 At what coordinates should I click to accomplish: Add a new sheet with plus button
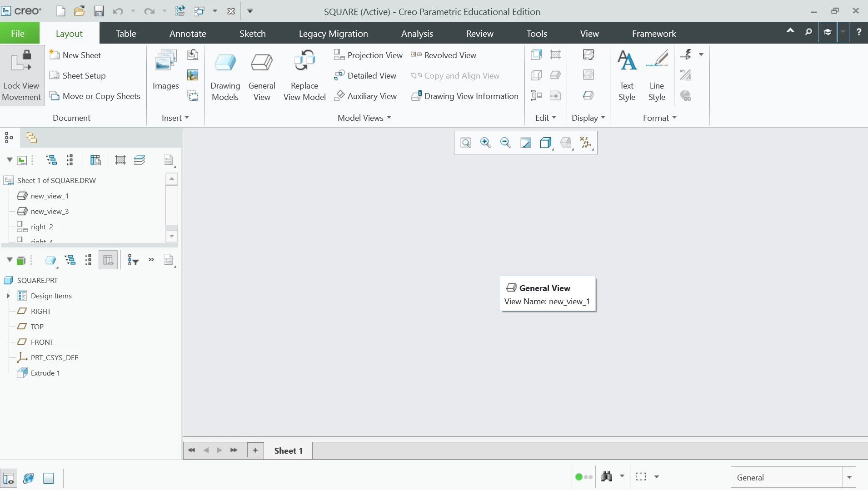[255, 450]
